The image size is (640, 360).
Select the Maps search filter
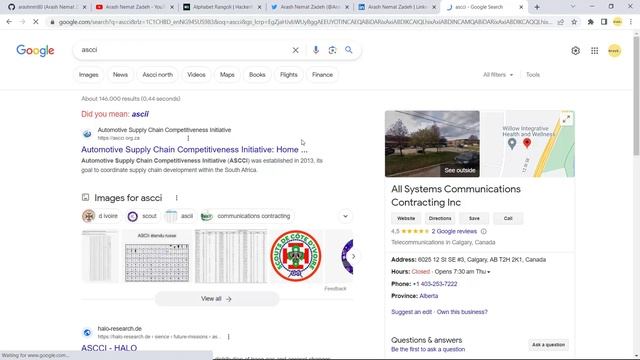pyautogui.click(x=227, y=75)
